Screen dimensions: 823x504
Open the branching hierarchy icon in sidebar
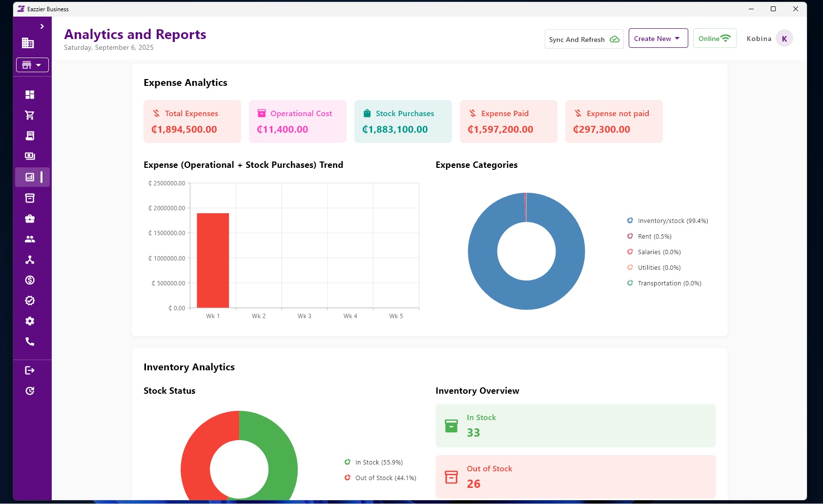(x=30, y=260)
